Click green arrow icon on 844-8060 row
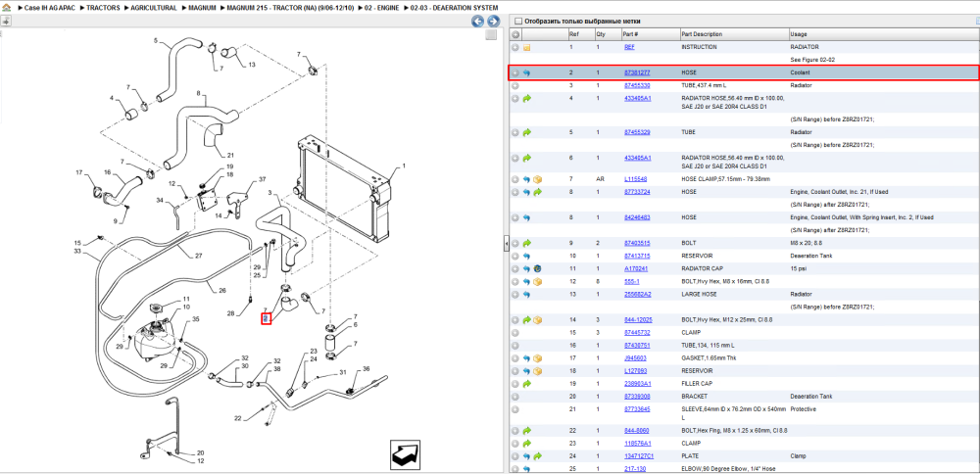980x474 pixels. (x=527, y=430)
